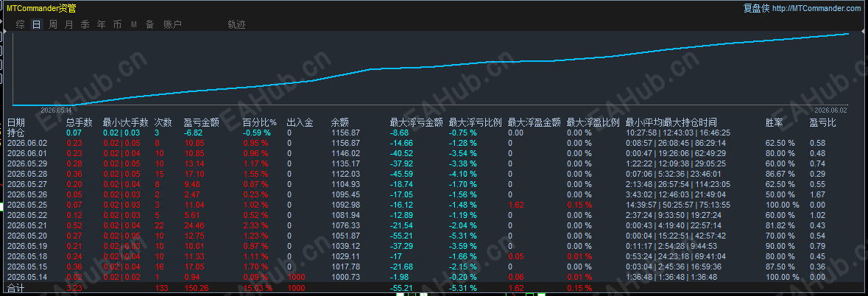Click the 2026.06.02 chart axis end label
Screen dimensions: 868x296
[830, 110]
